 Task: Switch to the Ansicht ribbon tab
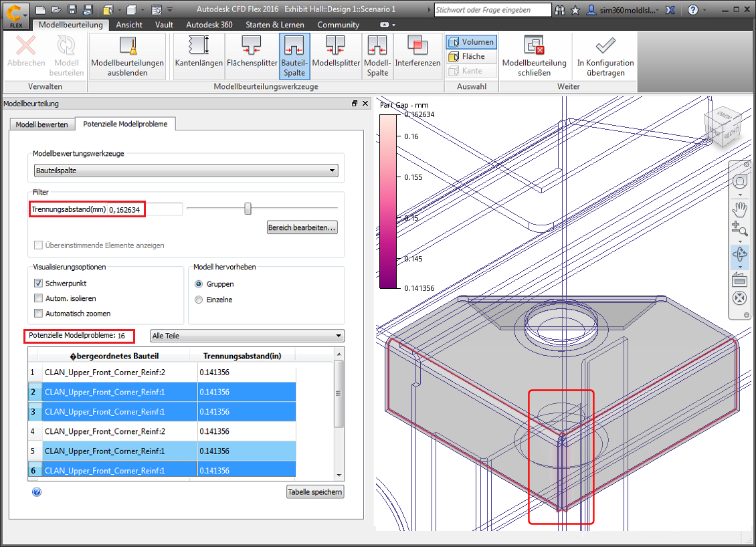128,25
